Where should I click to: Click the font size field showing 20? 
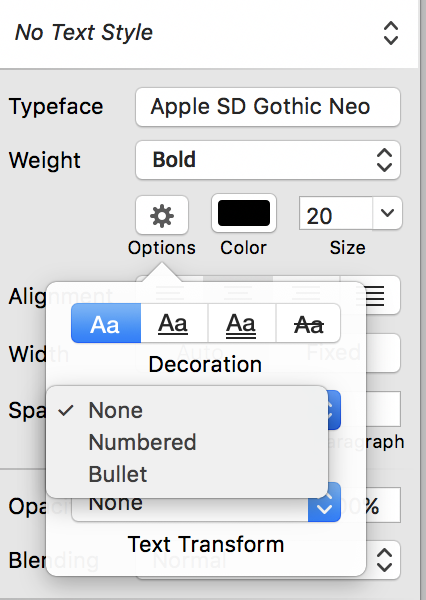click(336, 214)
